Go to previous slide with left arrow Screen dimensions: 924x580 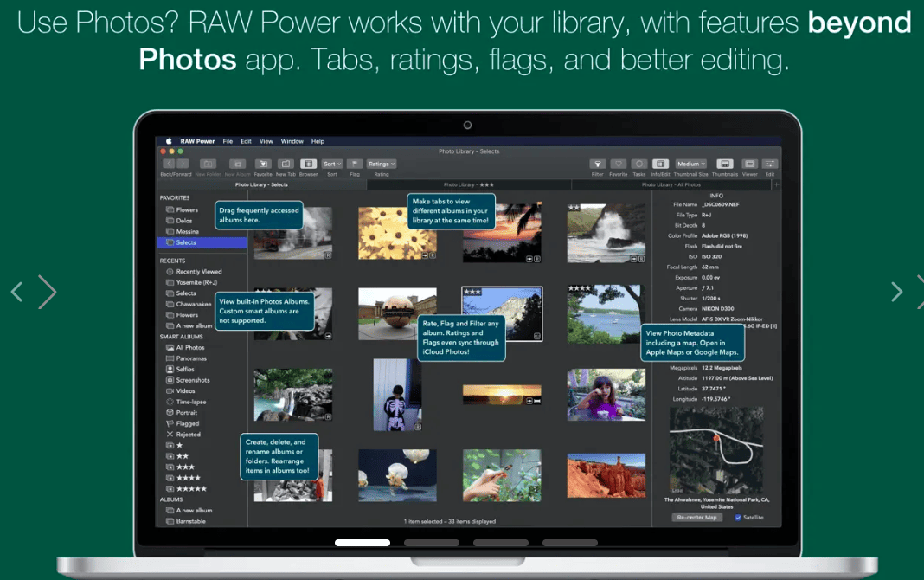click(17, 292)
